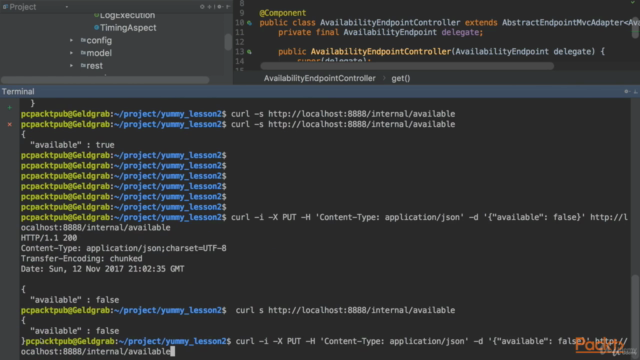
Task: Select the config package folder icon
Action: tap(83, 40)
